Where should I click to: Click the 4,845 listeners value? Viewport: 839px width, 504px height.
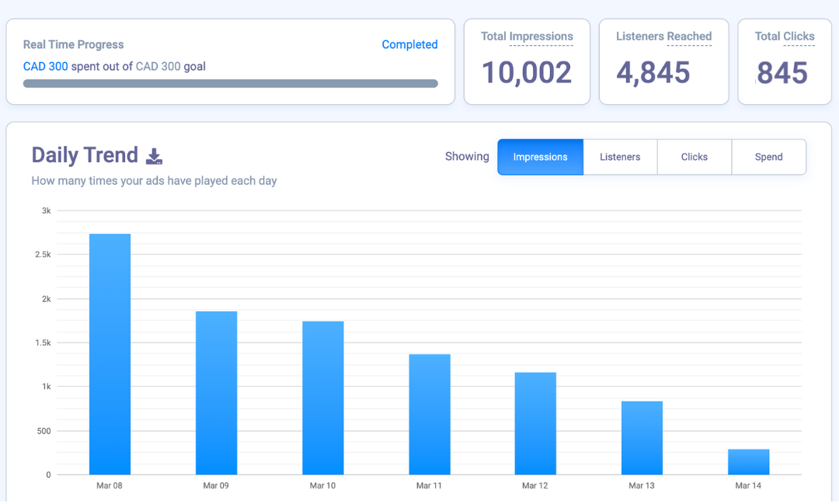pos(653,73)
